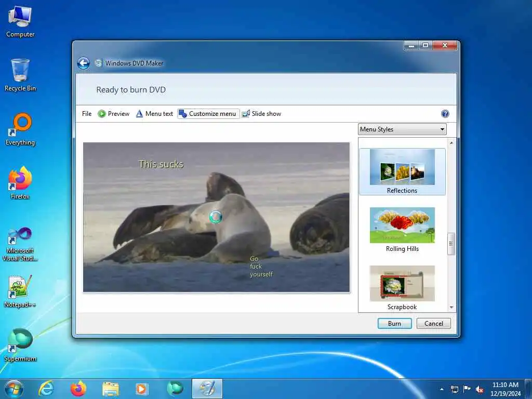Launch Internet Explorer from the taskbar
Viewport: 532px width, 399px height.
pyautogui.click(x=46, y=389)
